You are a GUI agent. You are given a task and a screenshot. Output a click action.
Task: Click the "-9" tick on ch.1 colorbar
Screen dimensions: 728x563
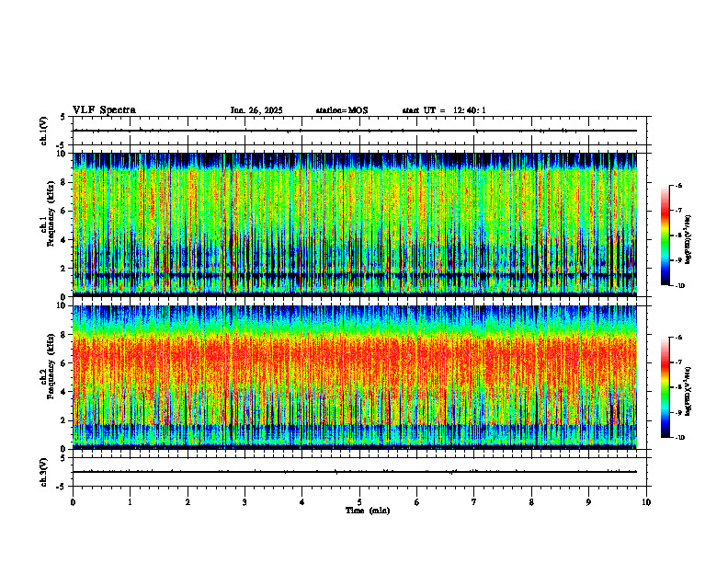pos(677,260)
